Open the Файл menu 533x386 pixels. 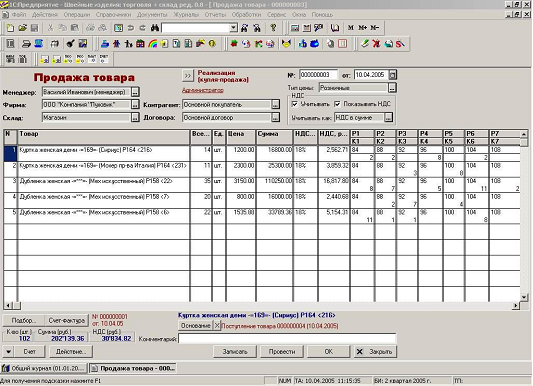coord(19,15)
